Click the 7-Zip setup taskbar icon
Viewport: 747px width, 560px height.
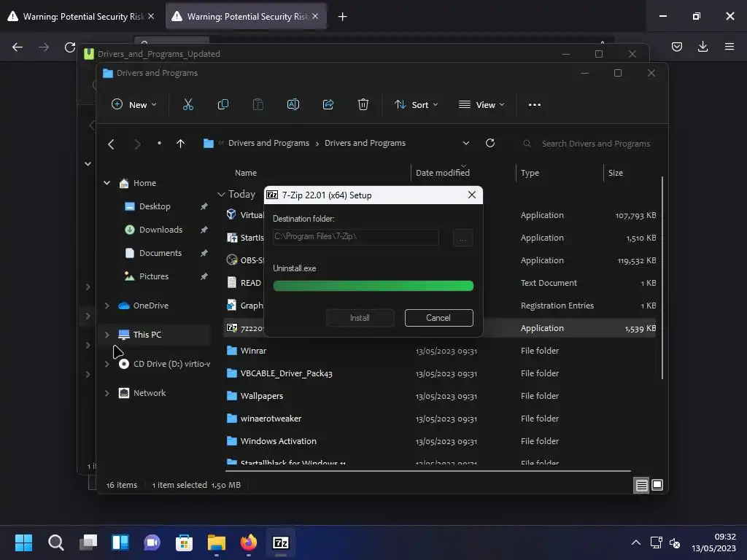(281, 542)
